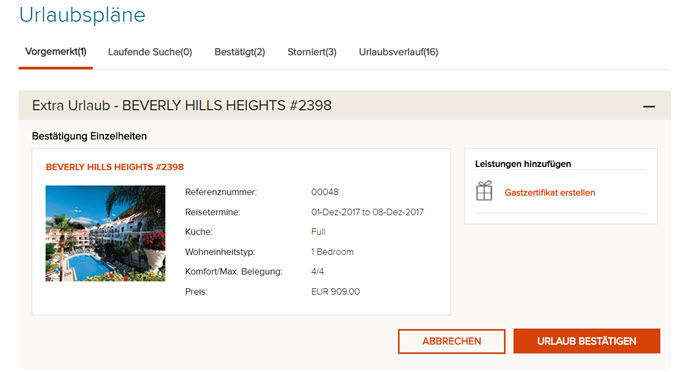Click the Bestätigung Einzelheiten label
The width and height of the screenshot is (690, 372).
(89, 136)
